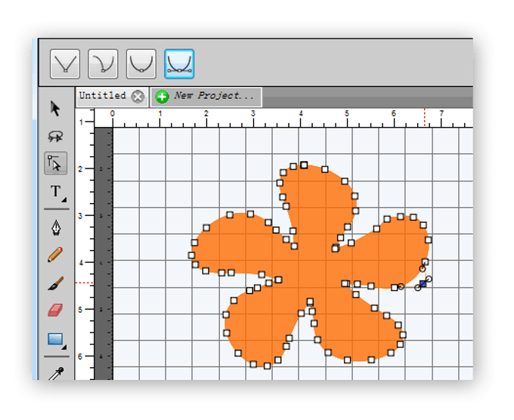
Task: Choose the Brush tool
Action: 55,283
